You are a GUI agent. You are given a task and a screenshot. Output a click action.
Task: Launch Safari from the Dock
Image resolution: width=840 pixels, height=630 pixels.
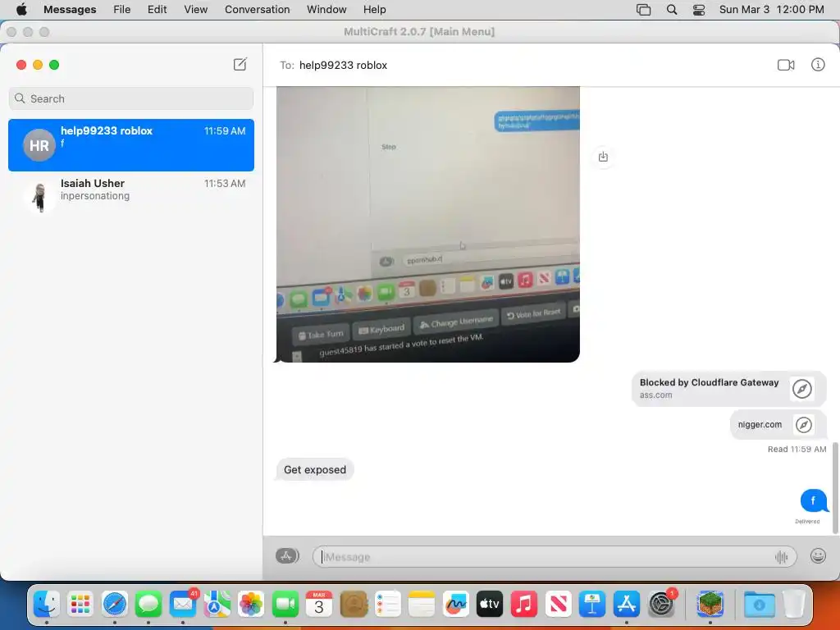pos(115,605)
